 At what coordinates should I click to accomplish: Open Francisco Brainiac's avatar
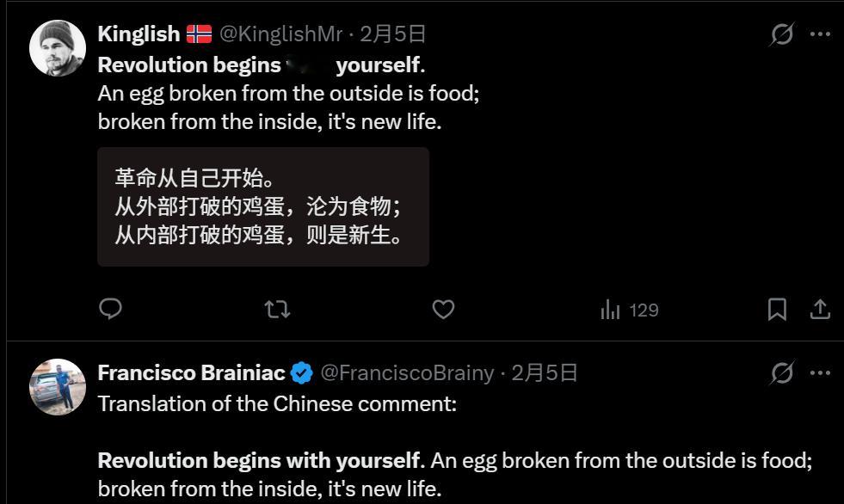[58, 387]
